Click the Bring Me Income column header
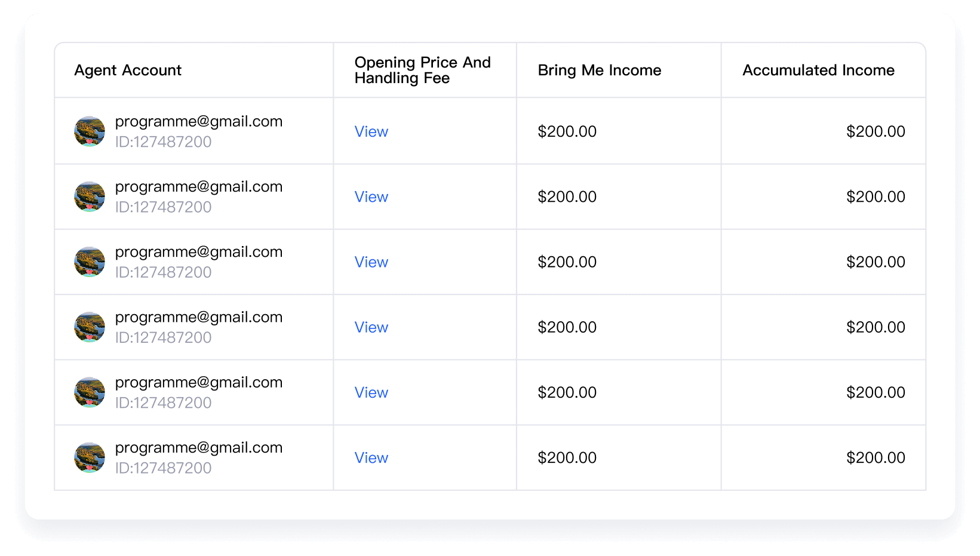 (x=600, y=70)
